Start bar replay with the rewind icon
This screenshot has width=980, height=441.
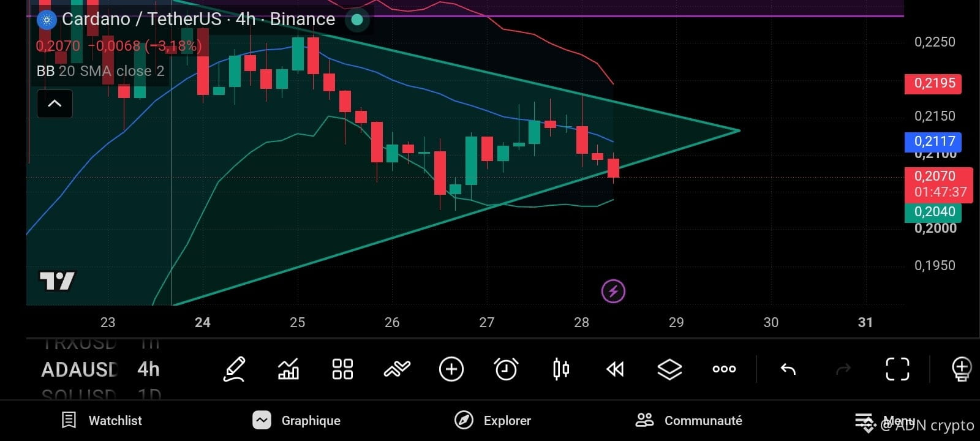coord(615,369)
